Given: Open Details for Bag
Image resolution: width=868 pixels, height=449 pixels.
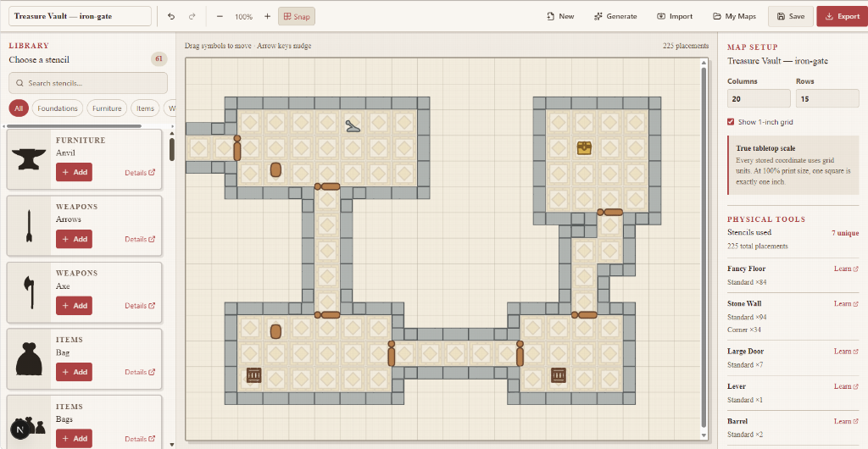Looking at the screenshot, I should (140, 372).
